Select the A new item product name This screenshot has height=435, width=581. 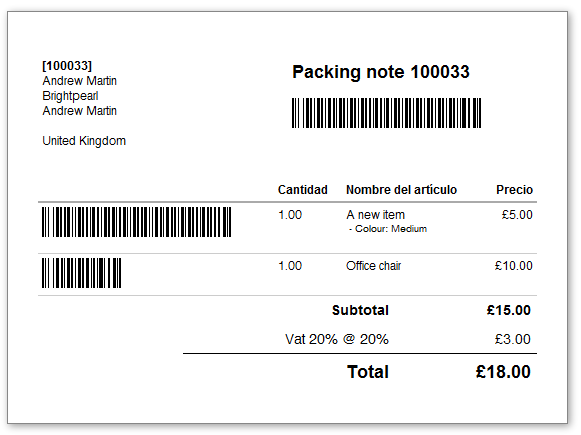pos(375,215)
